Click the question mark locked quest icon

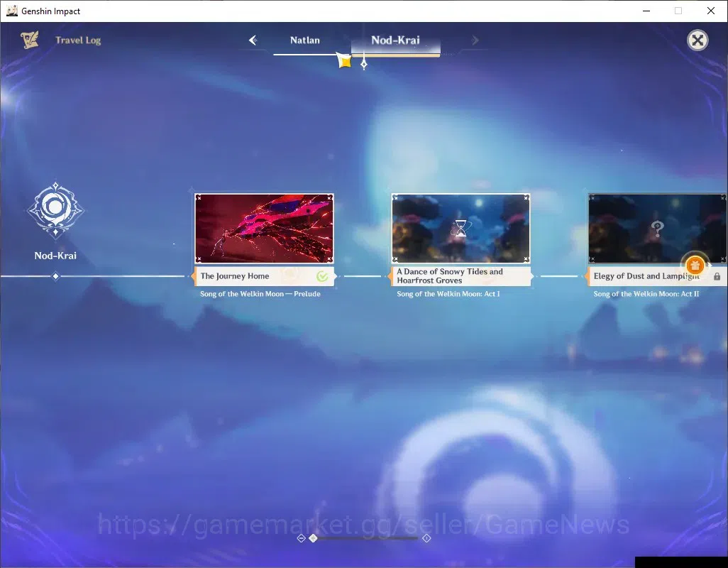pos(657,229)
